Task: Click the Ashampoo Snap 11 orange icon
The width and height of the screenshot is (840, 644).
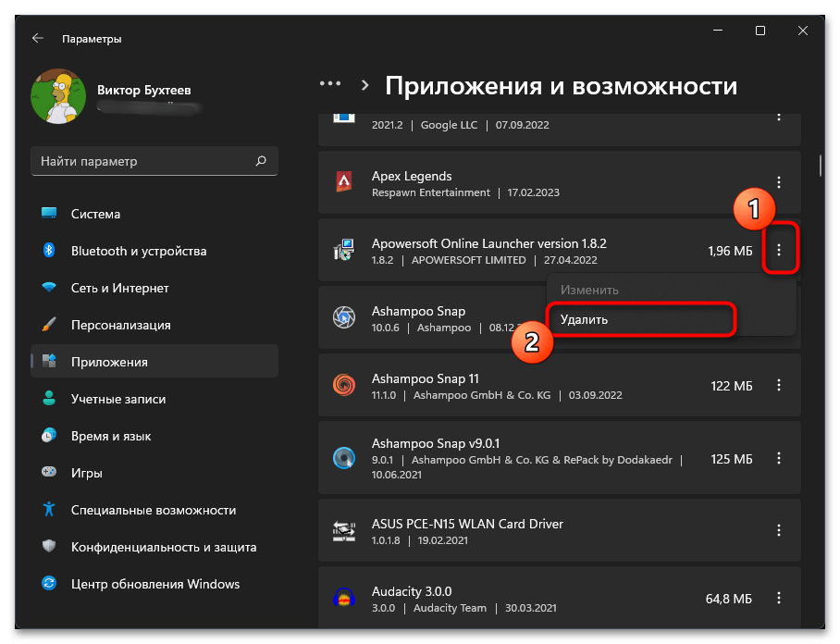Action: tap(344, 385)
